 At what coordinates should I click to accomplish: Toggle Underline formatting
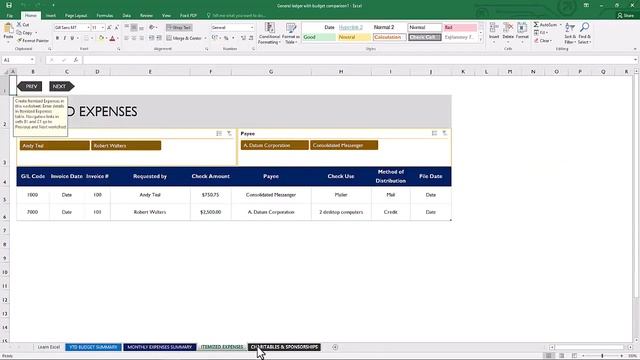(72, 38)
